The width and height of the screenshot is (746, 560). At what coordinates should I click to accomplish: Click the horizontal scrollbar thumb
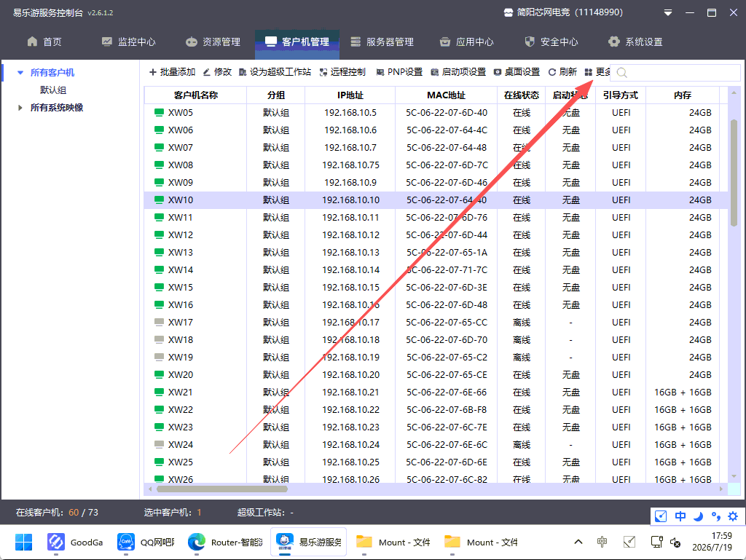point(222,489)
